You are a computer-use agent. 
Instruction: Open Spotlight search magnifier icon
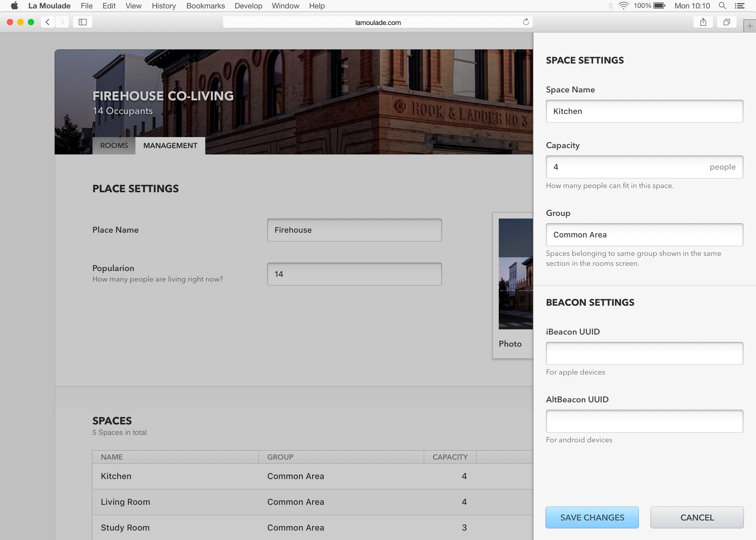(x=722, y=6)
